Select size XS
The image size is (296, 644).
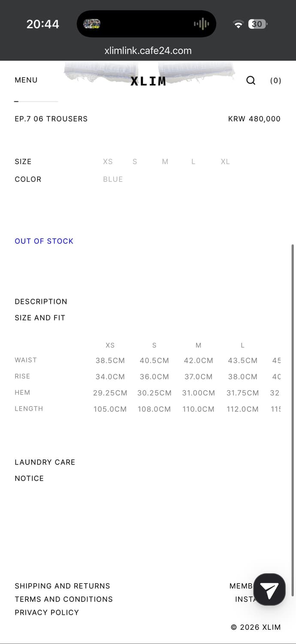point(108,161)
